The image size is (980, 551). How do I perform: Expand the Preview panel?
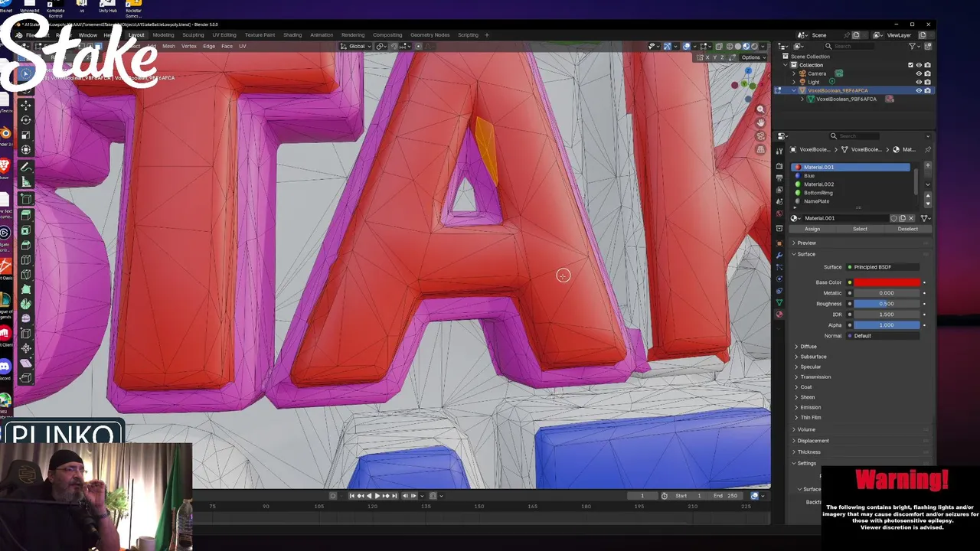806,243
